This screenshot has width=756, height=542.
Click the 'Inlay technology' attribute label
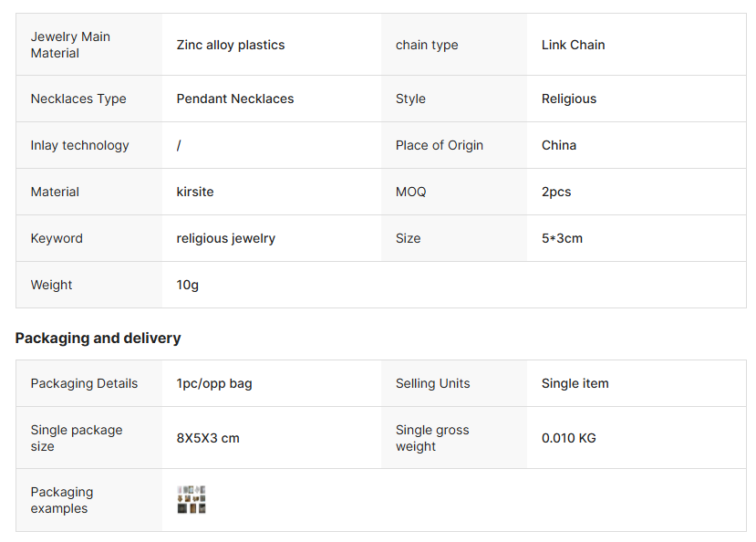(80, 145)
